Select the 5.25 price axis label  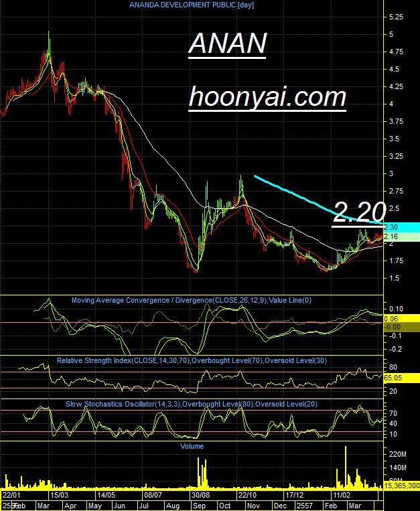[x=396, y=17]
